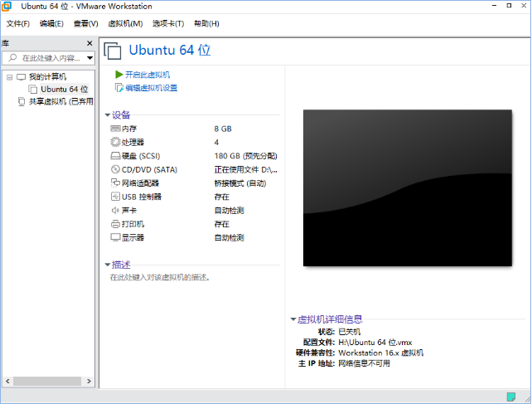Collapse the 设备 section
532x404 pixels.
tap(107, 115)
